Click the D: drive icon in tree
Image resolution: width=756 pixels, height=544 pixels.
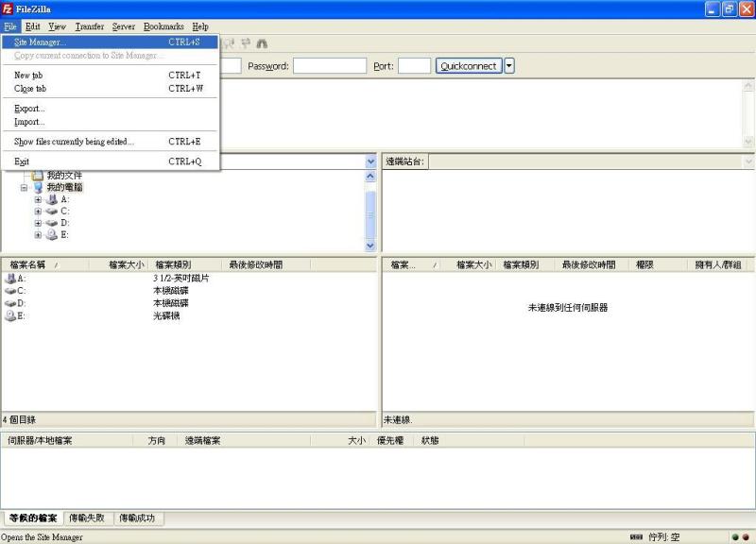click(x=52, y=223)
